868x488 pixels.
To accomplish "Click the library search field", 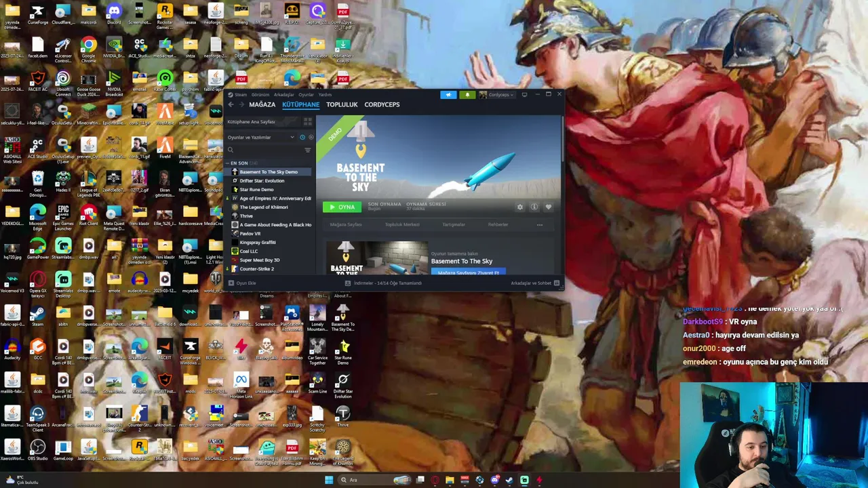I will [264, 150].
